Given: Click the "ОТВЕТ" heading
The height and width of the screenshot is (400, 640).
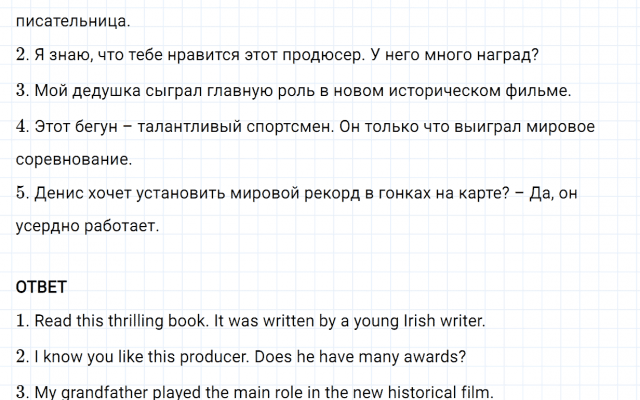Looking at the screenshot, I should [x=41, y=288].
